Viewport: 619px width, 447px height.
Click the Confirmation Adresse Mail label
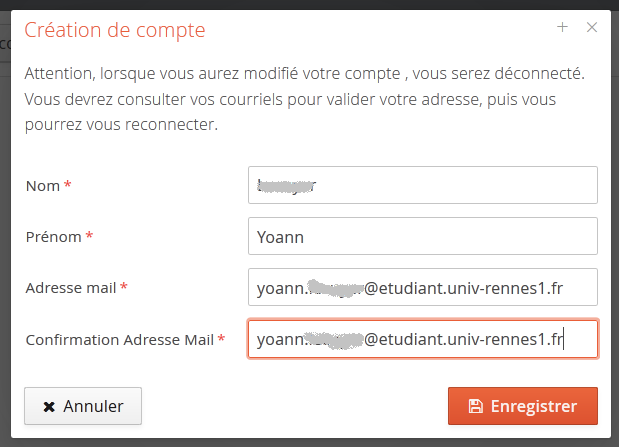click(x=119, y=339)
